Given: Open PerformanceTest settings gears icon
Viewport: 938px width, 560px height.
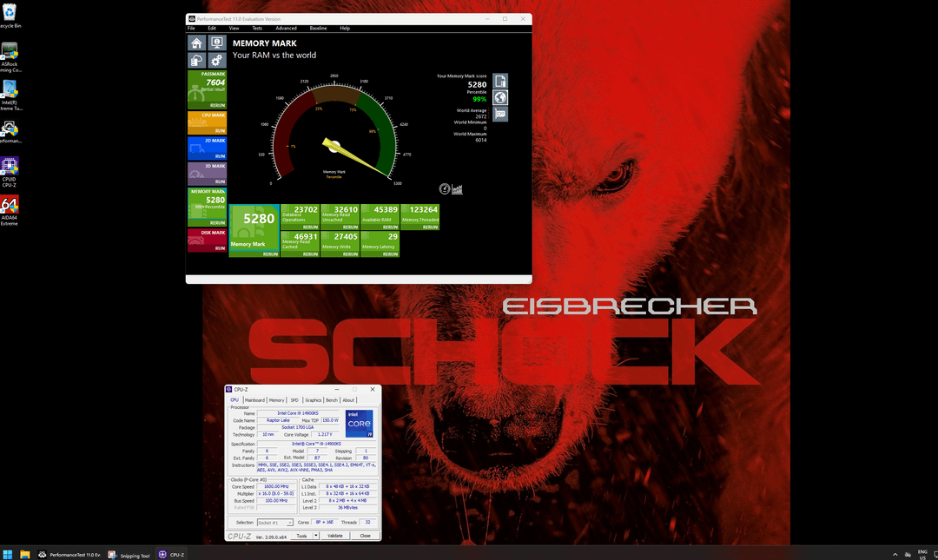Looking at the screenshot, I should point(216,61).
